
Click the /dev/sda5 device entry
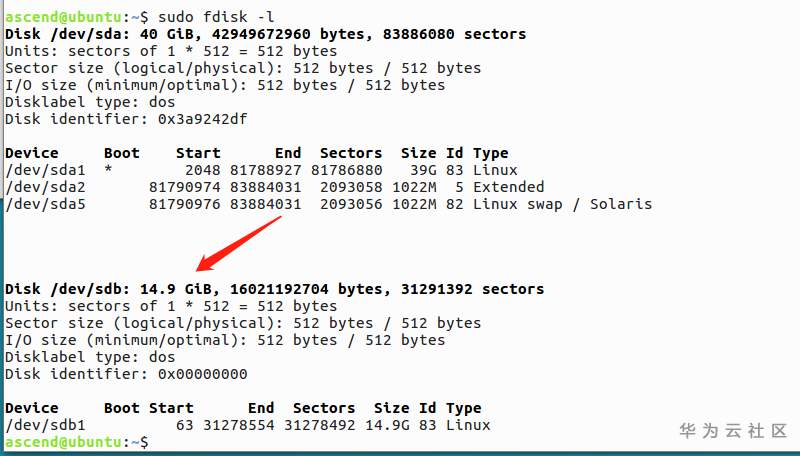(x=45, y=204)
